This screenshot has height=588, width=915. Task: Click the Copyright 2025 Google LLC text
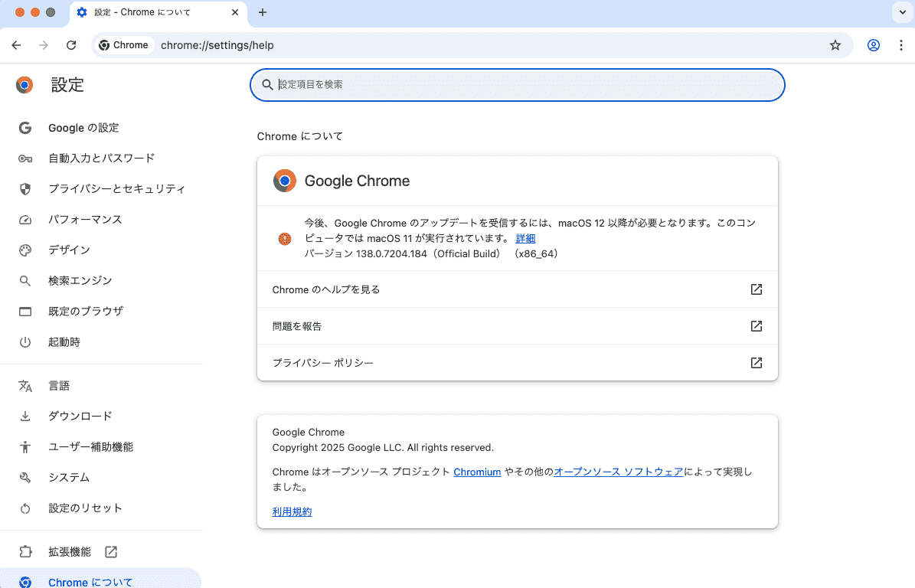[383, 447]
